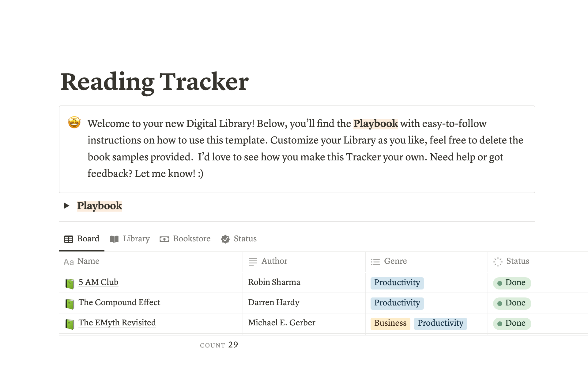The height and width of the screenshot is (368, 588).
Task: Open The Compound Effect book page
Action: [x=119, y=302]
